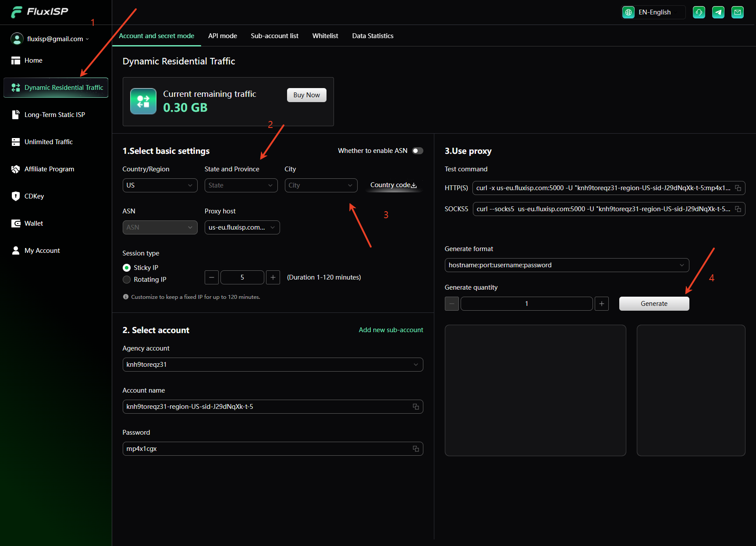Open the disabled ASN dropdown

[x=160, y=227]
